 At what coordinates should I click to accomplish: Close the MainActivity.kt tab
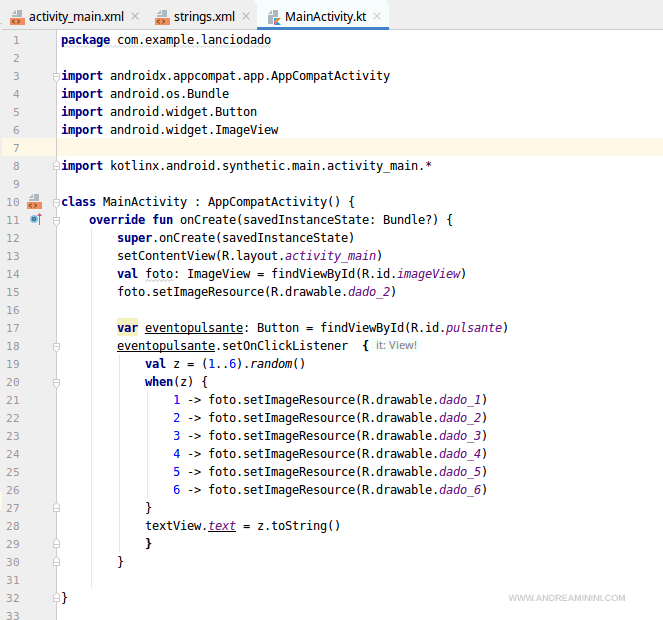377,16
